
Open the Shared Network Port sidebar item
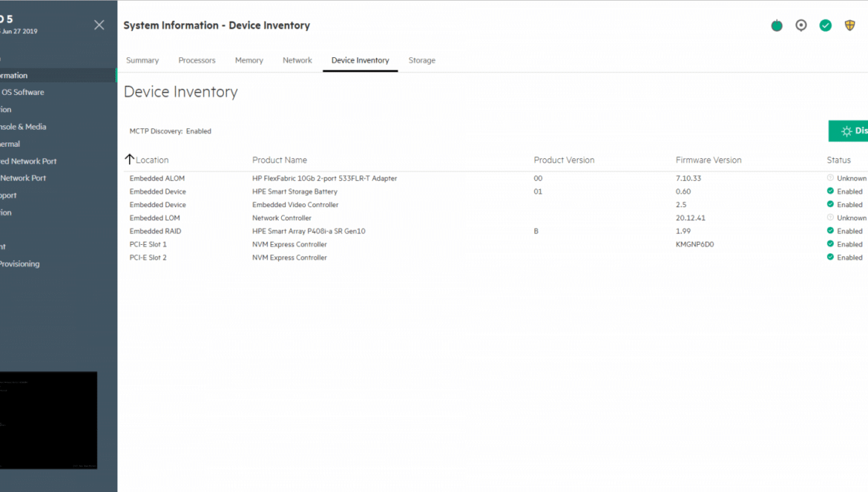tap(28, 161)
